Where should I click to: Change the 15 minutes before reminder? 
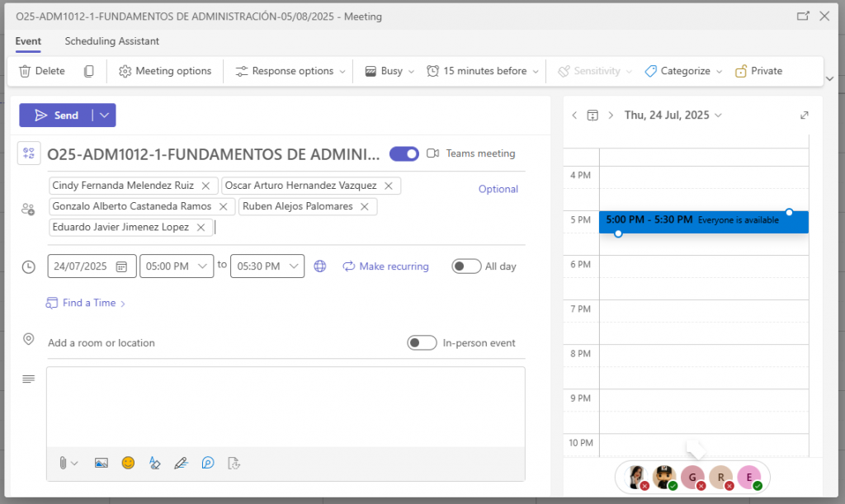click(482, 71)
